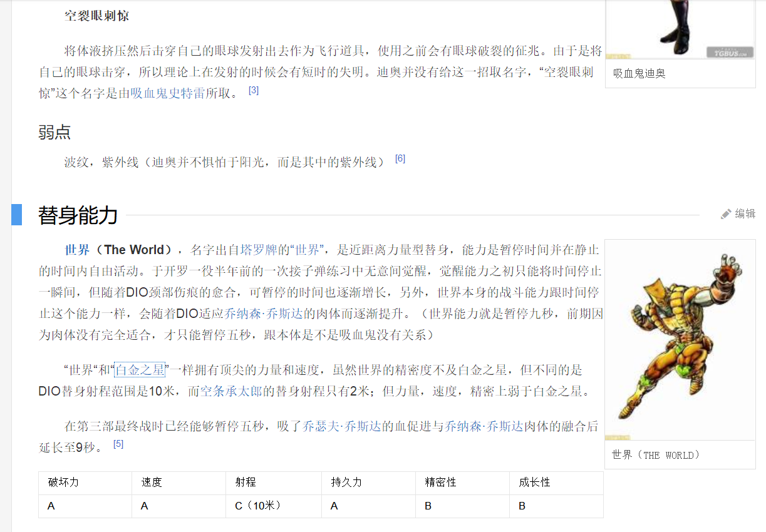Follow the 白金之星 link with dotted outline

click(140, 370)
